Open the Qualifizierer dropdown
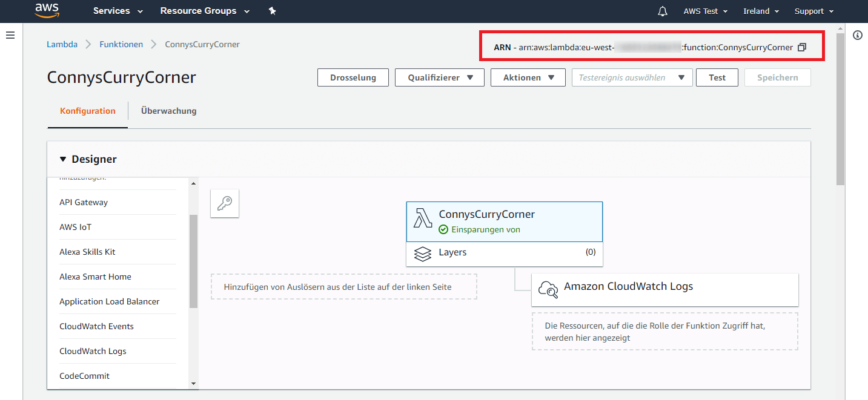 439,77
